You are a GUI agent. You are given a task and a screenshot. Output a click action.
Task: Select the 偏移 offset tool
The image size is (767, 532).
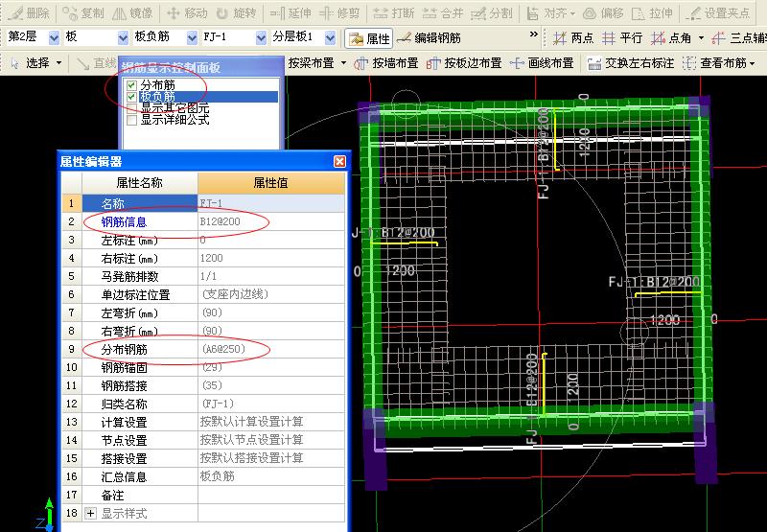tap(603, 12)
